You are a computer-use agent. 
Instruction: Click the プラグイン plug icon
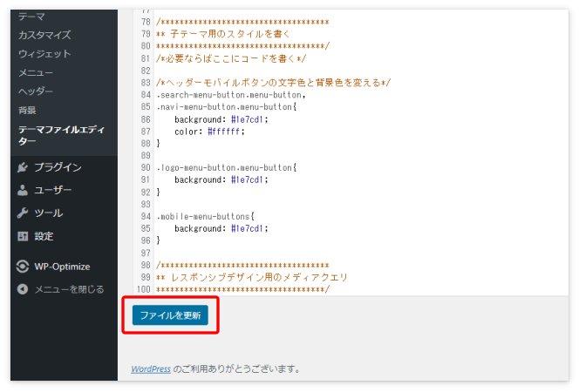23,167
